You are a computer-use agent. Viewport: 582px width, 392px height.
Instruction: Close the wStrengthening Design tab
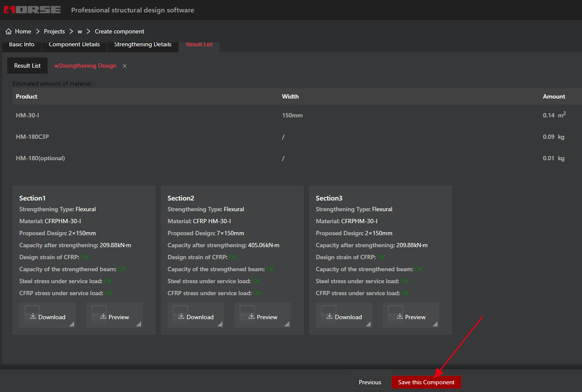tap(125, 66)
